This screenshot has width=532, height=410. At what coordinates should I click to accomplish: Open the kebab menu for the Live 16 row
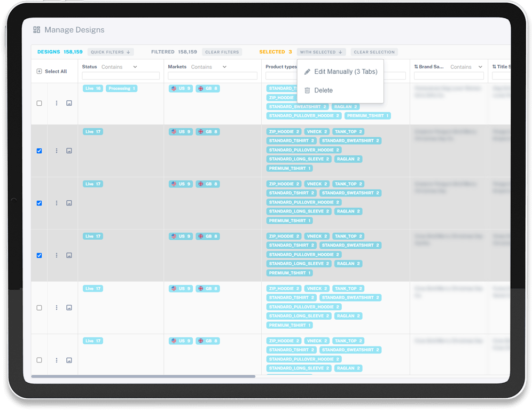click(x=57, y=103)
